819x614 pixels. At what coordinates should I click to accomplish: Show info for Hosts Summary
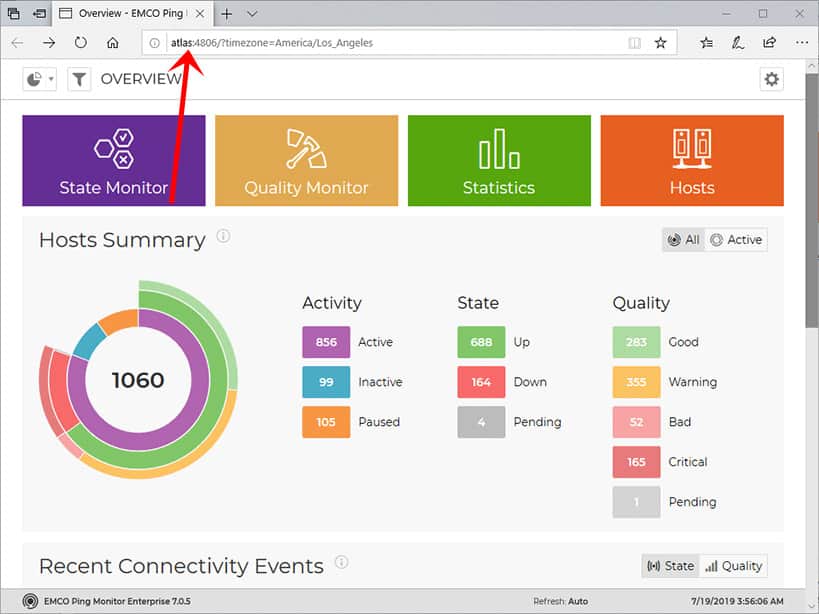pyautogui.click(x=223, y=236)
